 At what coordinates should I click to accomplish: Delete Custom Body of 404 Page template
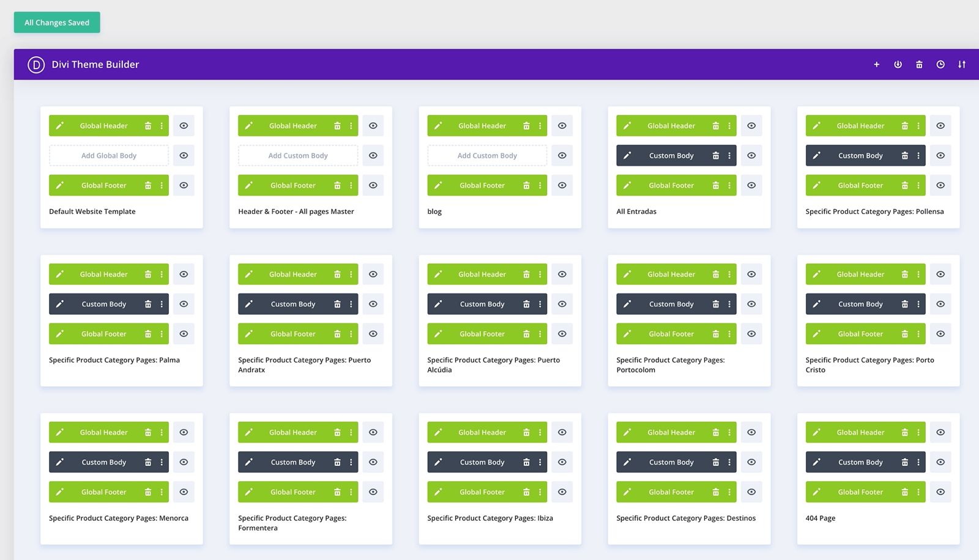tap(904, 462)
